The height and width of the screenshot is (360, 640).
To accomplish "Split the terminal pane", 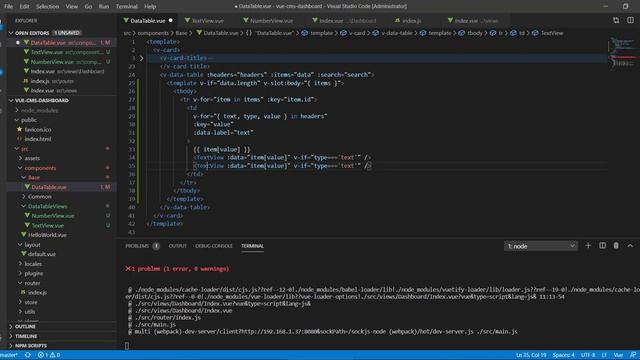I will 602,246.
